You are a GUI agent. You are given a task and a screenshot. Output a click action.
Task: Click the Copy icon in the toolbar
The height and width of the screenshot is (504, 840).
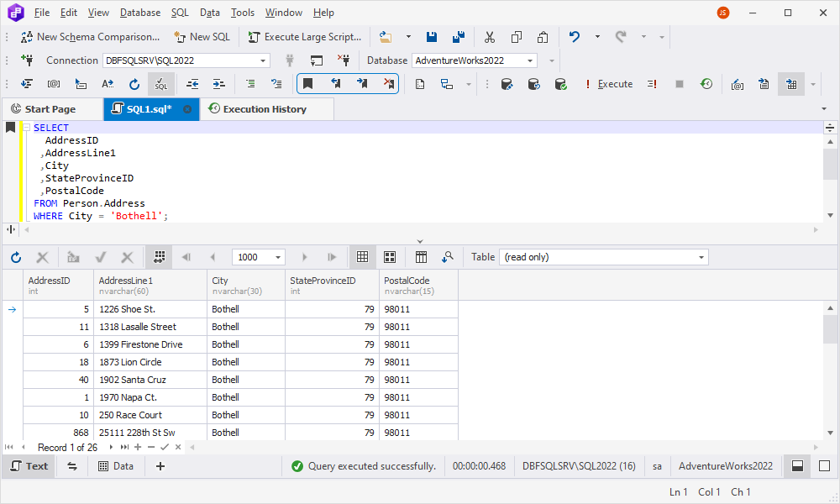pos(517,37)
